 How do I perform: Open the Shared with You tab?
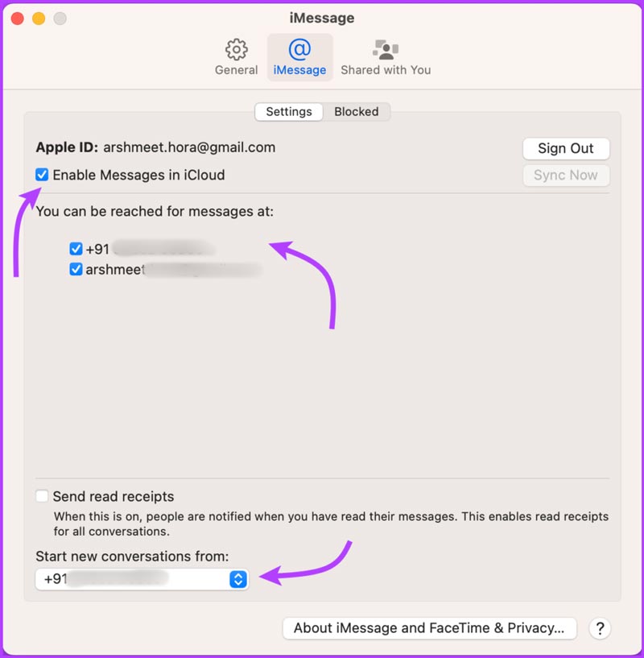tap(386, 57)
